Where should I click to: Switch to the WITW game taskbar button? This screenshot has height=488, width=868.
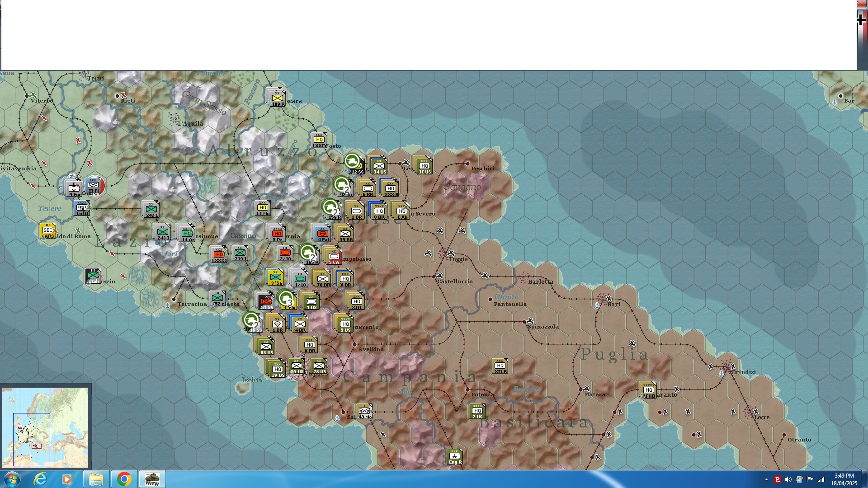click(x=152, y=479)
